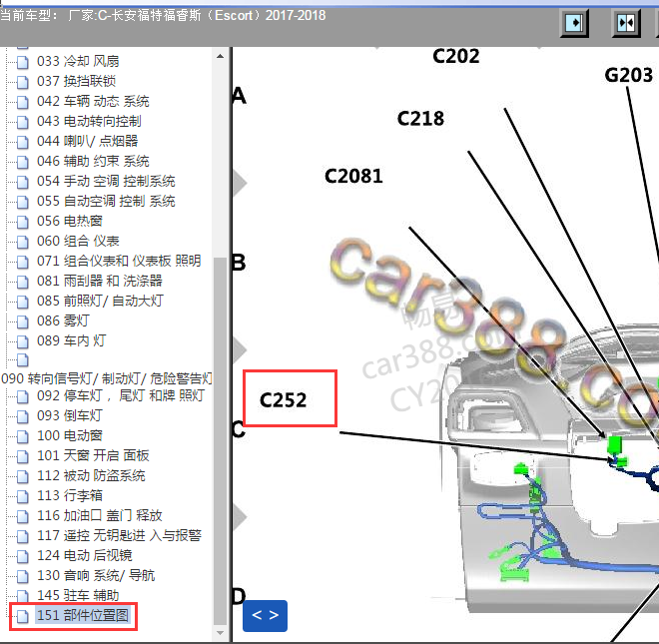Open 060 组合 仪表 entry
The image size is (659, 644).
[78, 242]
